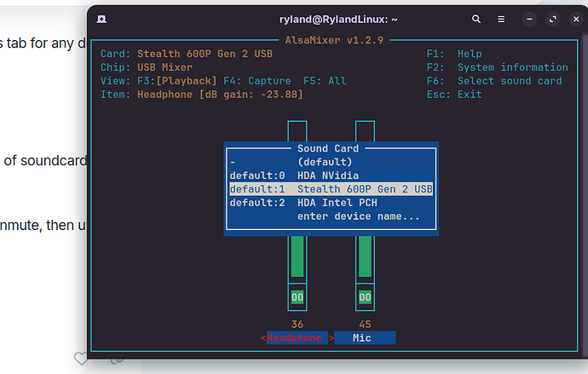Click the 'Item: Headphone [dB gain: -23.88]' line
This screenshot has height=374, width=588.
[x=202, y=95]
